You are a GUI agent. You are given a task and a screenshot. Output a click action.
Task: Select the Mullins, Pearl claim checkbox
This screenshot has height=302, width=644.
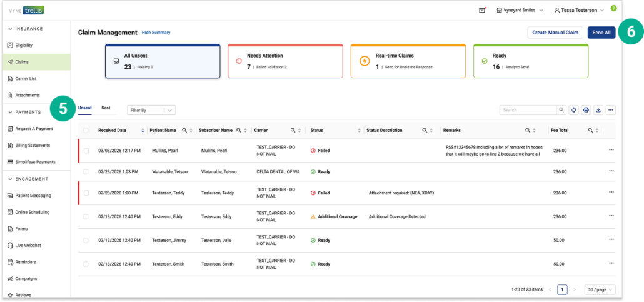click(86, 151)
